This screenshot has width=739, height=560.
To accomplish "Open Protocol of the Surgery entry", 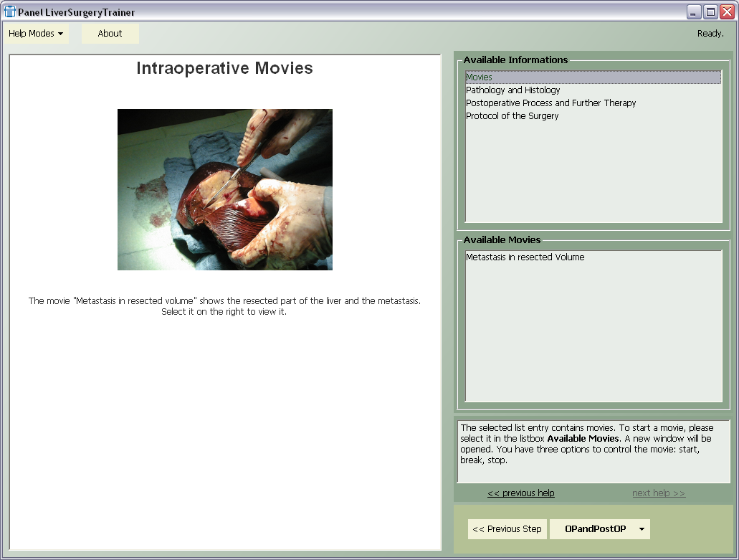I will point(512,116).
